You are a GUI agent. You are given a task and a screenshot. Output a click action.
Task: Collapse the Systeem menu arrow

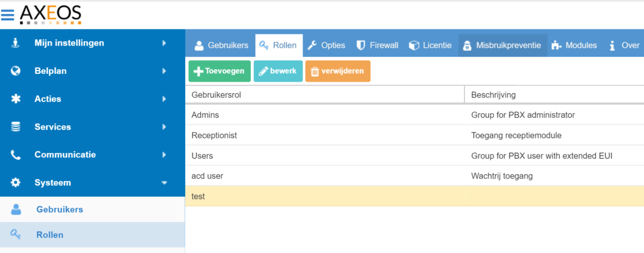[164, 183]
